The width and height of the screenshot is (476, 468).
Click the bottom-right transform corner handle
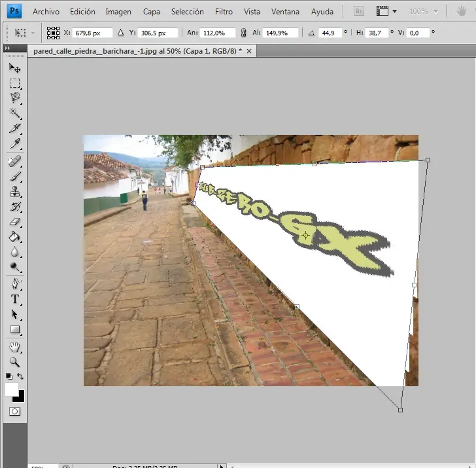pyautogui.click(x=400, y=410)
